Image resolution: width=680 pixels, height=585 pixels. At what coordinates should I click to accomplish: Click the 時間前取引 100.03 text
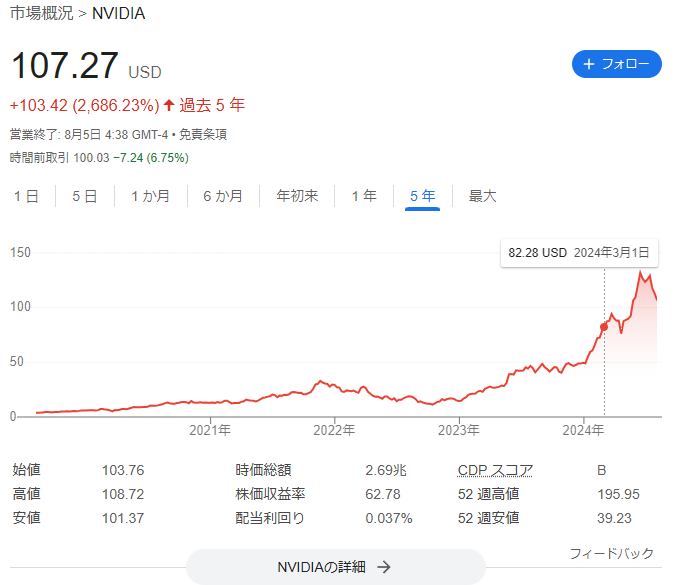[60, 158]
